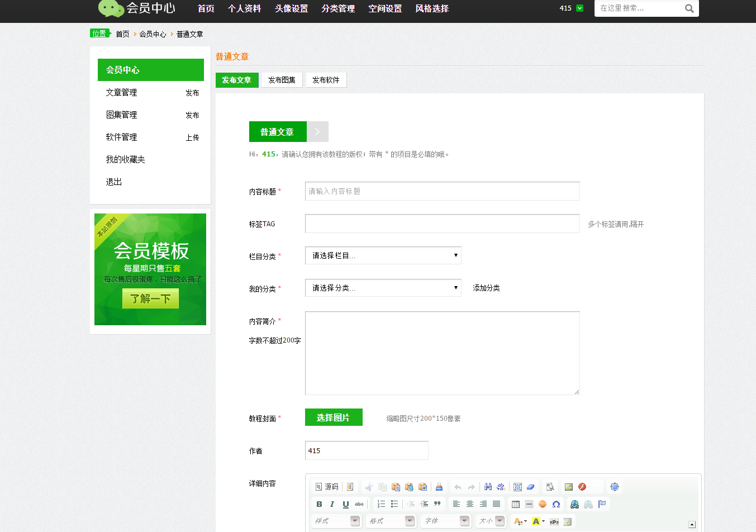Click the green arrow beside 415 in header
Viewport: 756px width, 532px height.
pos(579,8)
